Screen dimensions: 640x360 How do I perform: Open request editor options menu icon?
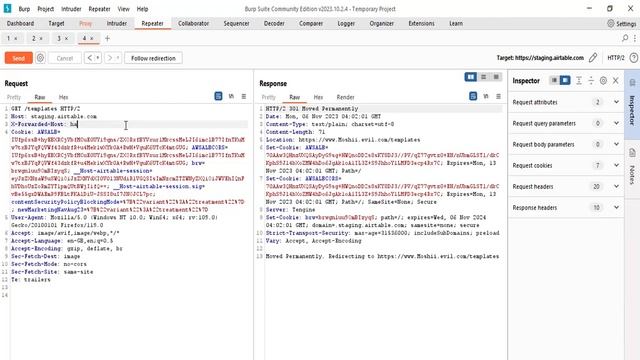click(244, 96)
